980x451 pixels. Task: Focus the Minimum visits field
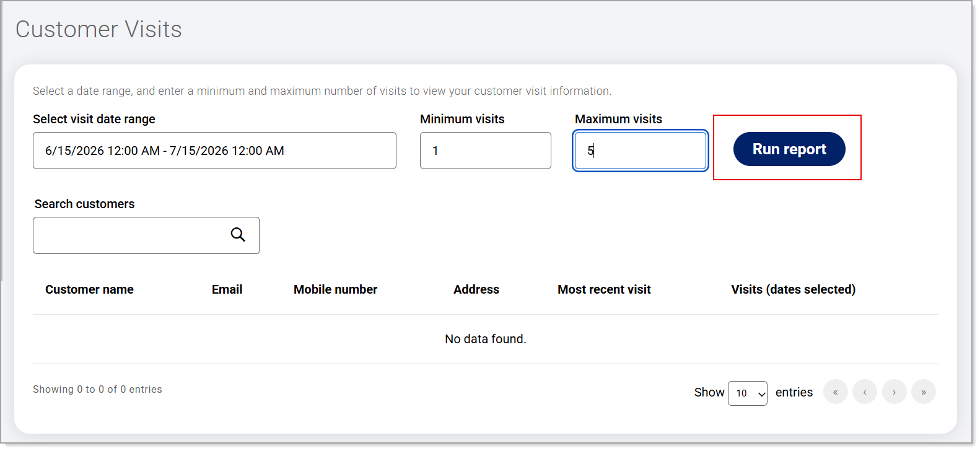(x=486, y=151)
